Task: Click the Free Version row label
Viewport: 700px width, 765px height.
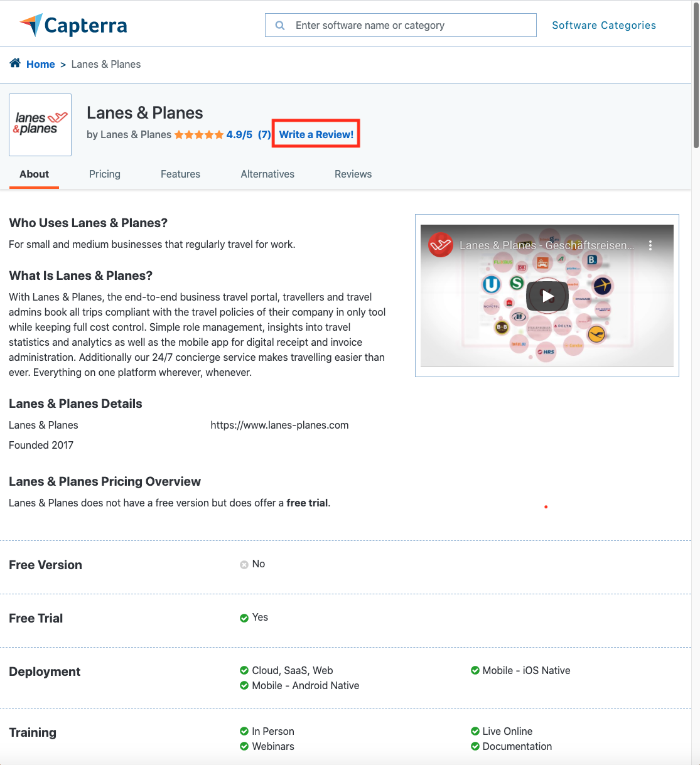Action: 45,565
